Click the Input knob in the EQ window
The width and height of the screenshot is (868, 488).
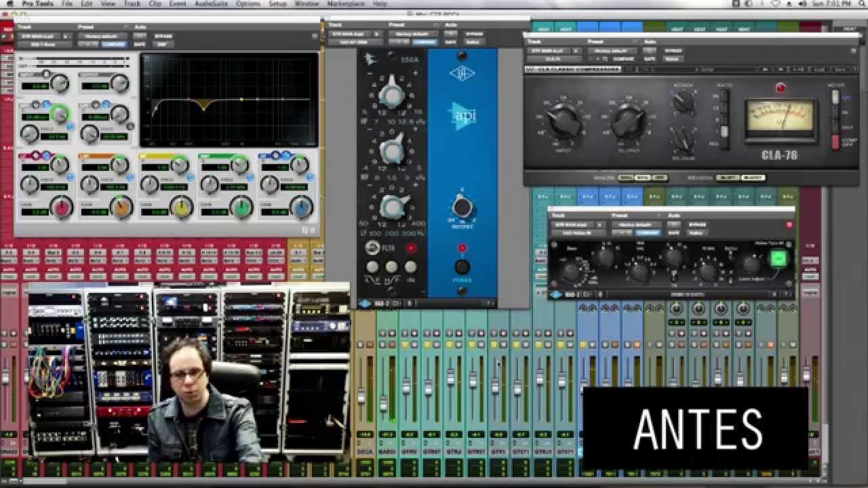(60, 84)
